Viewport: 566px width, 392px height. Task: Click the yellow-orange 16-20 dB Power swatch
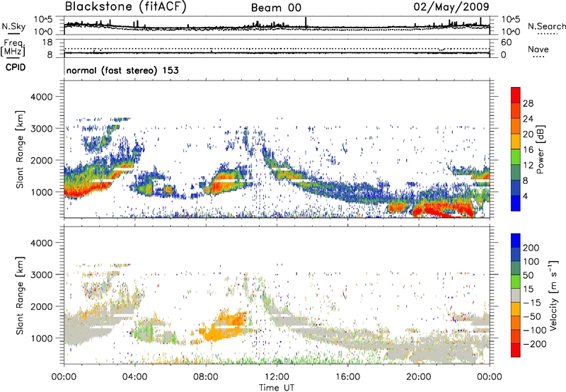[516, 141]
